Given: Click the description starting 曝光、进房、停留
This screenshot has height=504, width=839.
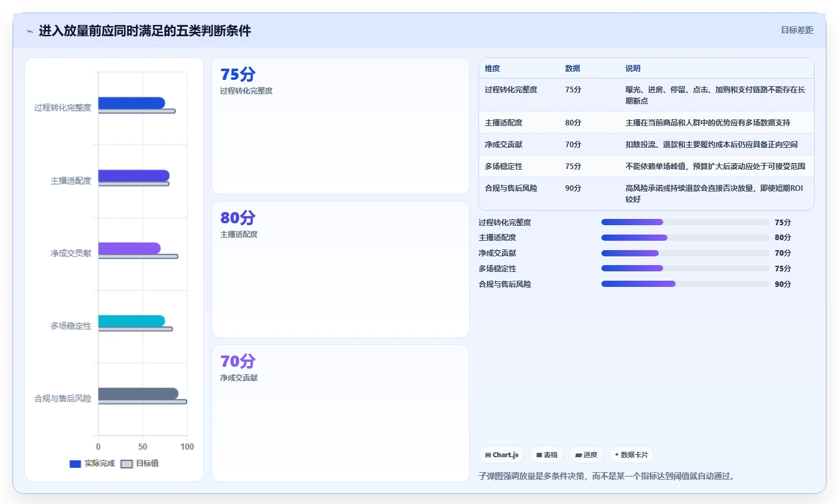Looking at the screenshot, I should [715, 95].
